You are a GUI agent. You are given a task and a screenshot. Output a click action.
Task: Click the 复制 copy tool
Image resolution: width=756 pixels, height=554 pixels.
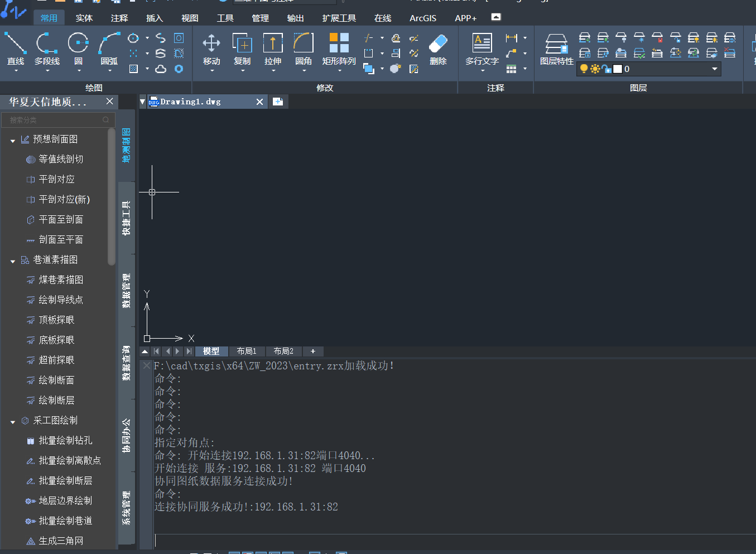point(242,49)
